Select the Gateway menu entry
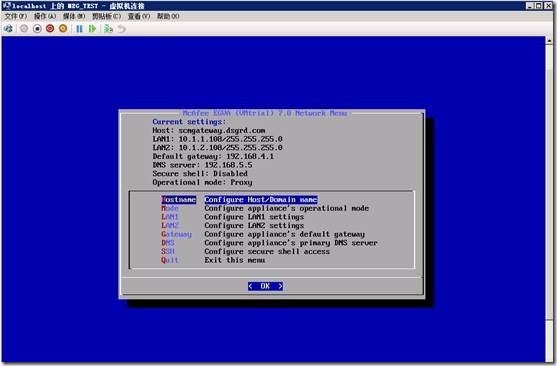The image size is (557, 366). click(x=177, y=234)
